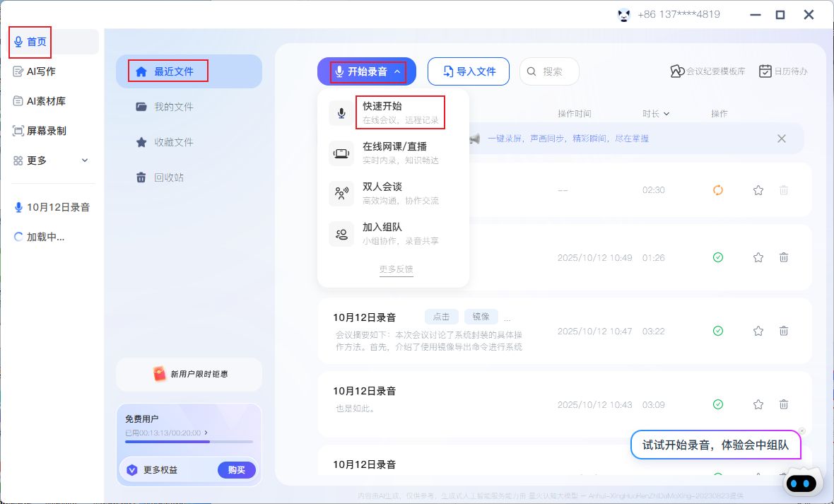Click the Import File button
Screen dimensions: 834x504
pyautogui.click(x=469, y=71)
